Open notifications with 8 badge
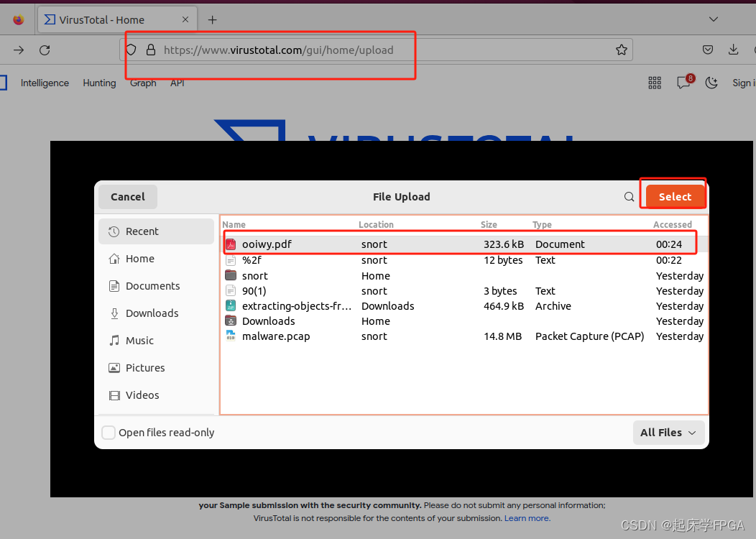 [x=685, y=82]
